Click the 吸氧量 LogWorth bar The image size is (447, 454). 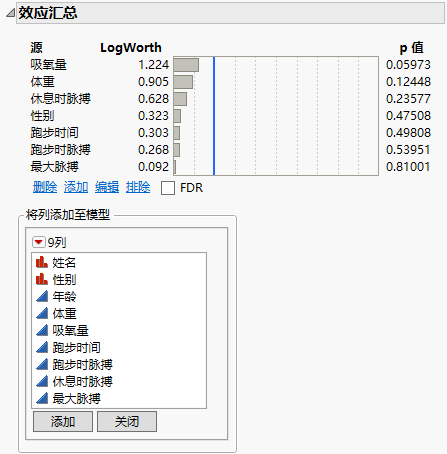pyautogui.click(x=186, y=65)
